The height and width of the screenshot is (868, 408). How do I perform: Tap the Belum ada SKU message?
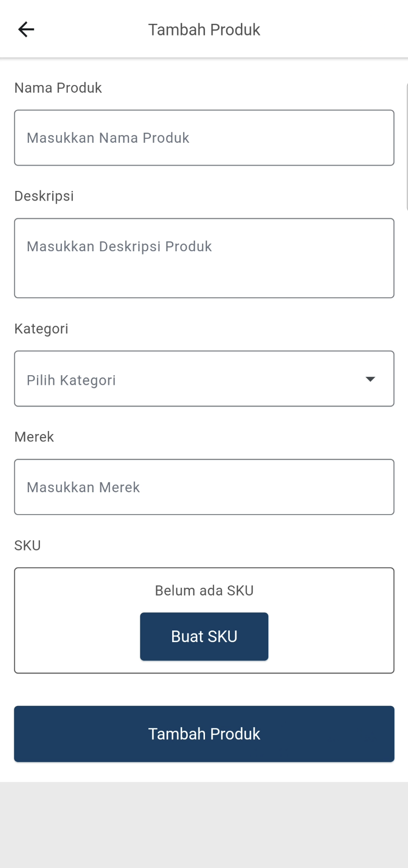pyautogui.click(x=204, y=590)
